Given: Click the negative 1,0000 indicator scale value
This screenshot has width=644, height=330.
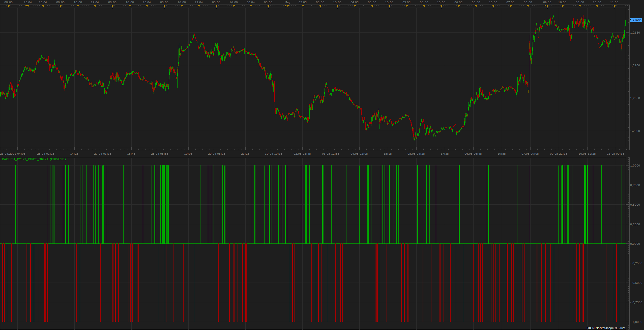Looking at the screenshot, I should click(636, 322).
